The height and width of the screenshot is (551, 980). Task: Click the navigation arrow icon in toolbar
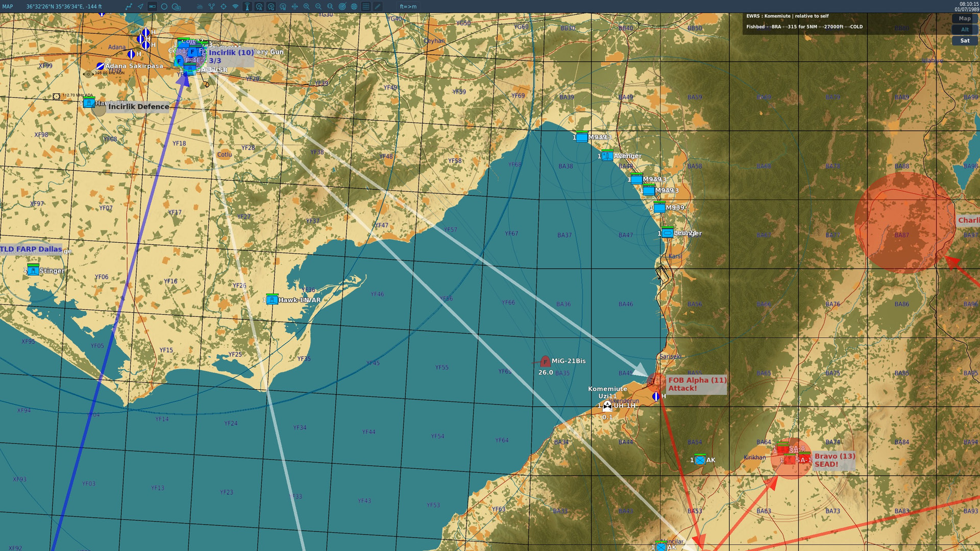coord(140,7)
